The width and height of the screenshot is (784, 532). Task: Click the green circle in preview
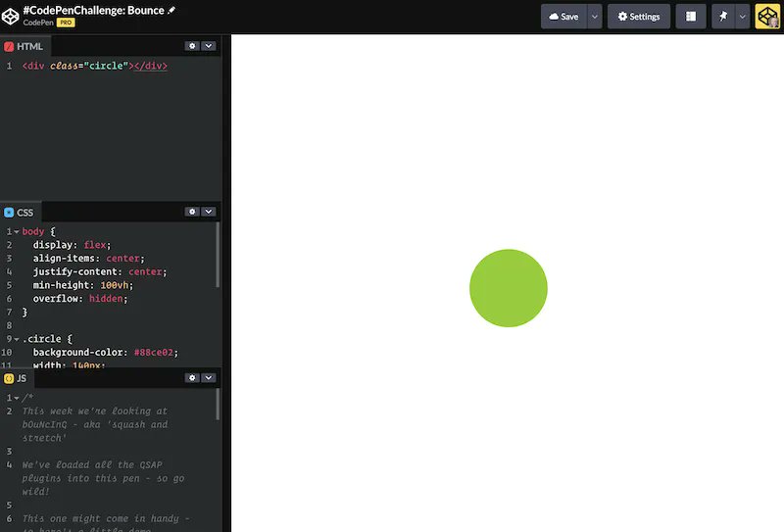click(509, 288)
